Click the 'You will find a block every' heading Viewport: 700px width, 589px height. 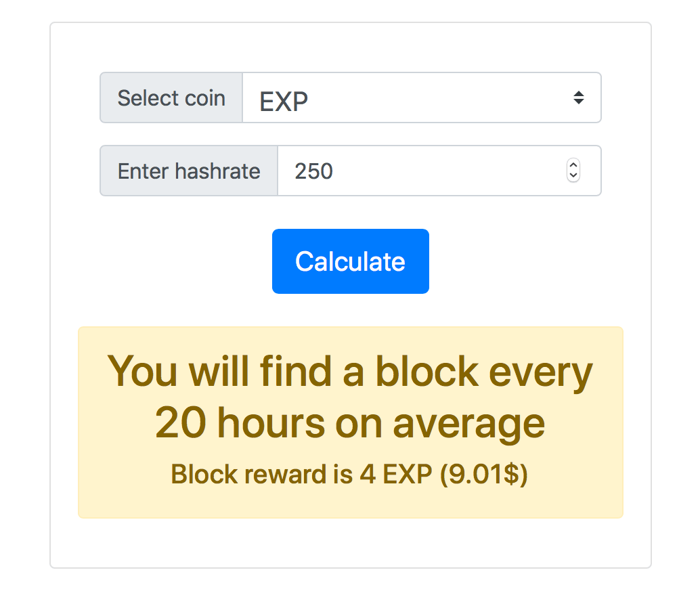(350, 371)
